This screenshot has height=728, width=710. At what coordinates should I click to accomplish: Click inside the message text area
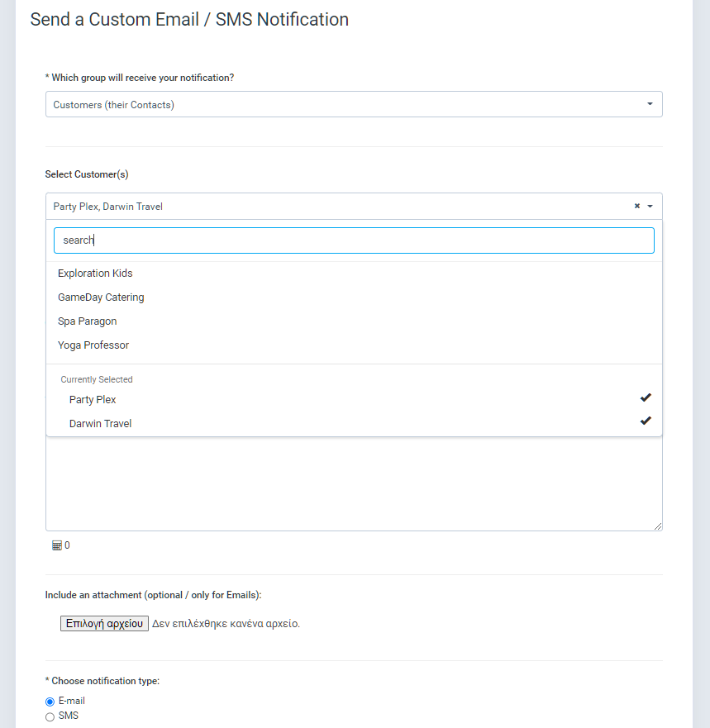pos(354,483)
